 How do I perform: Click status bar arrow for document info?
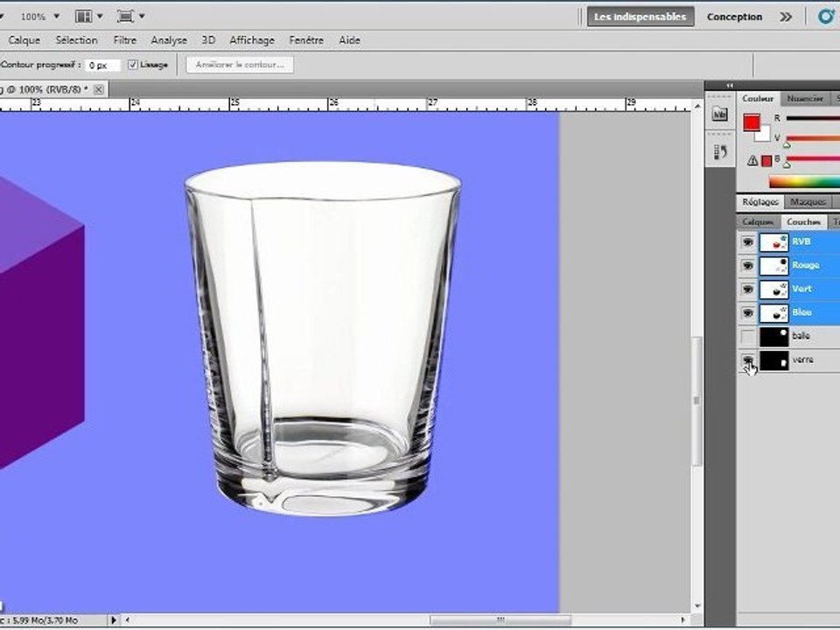[x=114, y=620]
